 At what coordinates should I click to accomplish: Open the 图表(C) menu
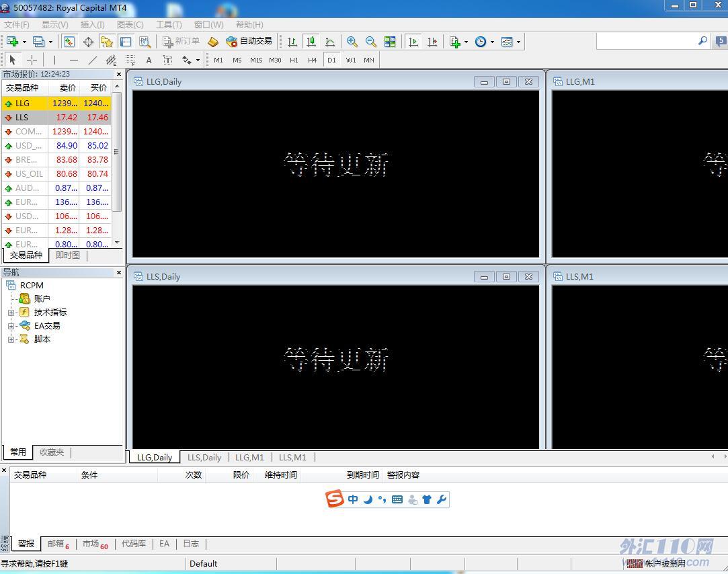[x=130, y=25]
